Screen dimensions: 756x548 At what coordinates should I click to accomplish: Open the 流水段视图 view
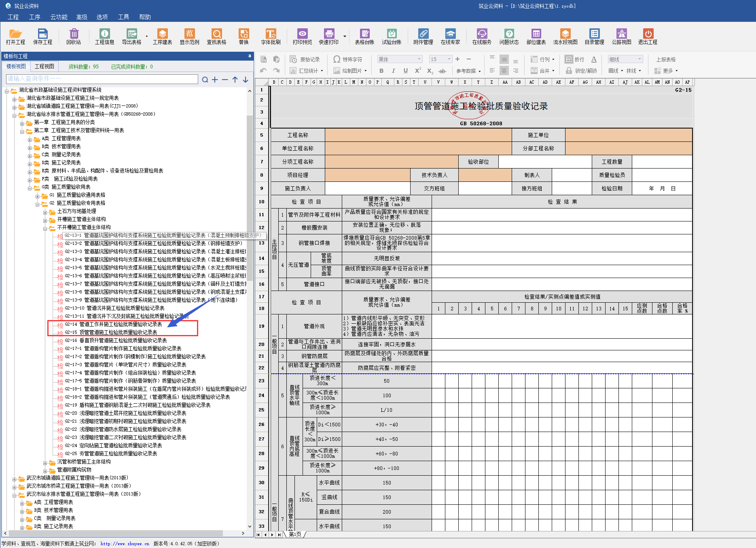(565, 36)
